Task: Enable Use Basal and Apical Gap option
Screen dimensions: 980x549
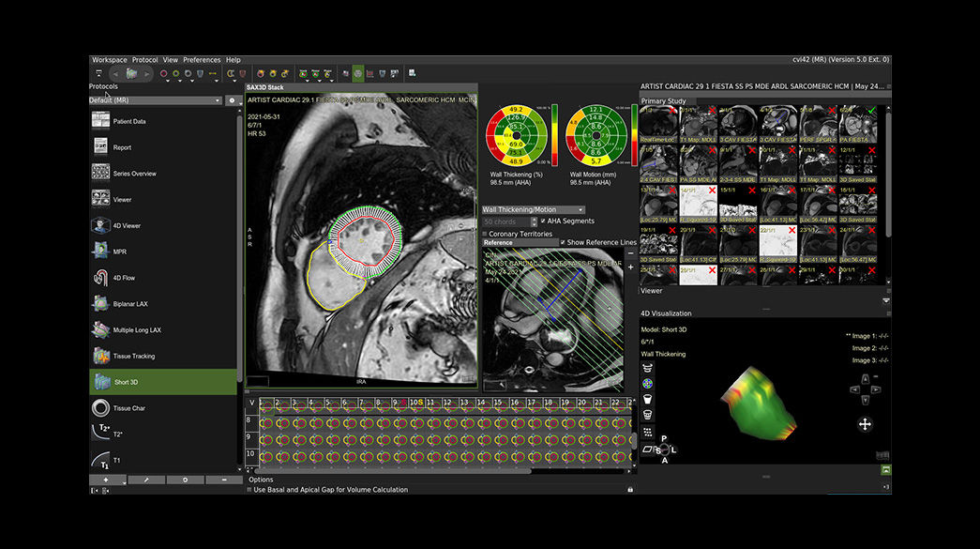Action: pos(249,489)
